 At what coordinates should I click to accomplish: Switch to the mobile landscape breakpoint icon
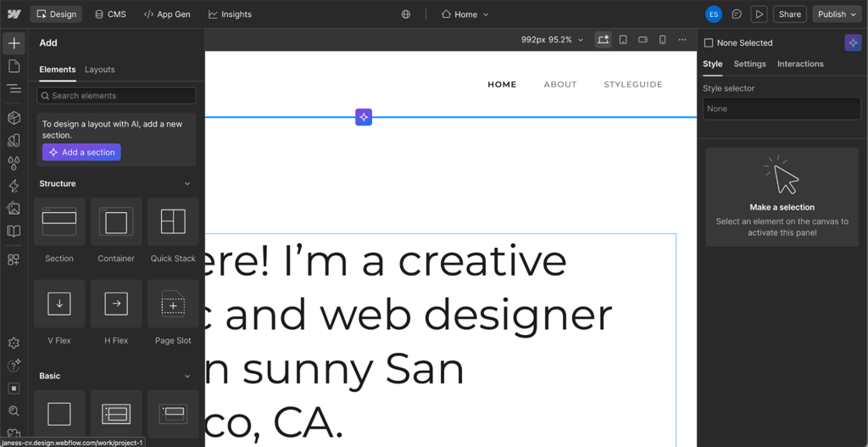coord(643,40)
